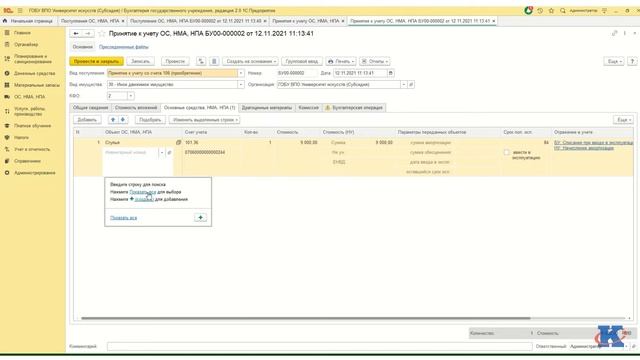640x360 pixels.
Task: Add the document to favorites with the star
Action: (x=102, y=33)
